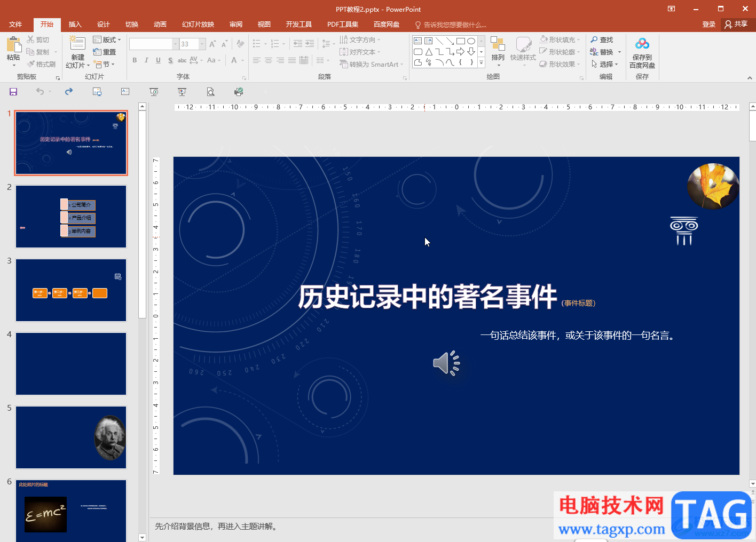Click the Center align paragraph icon
The width and height of the screenshot is (756, 542).
(269, 61)
